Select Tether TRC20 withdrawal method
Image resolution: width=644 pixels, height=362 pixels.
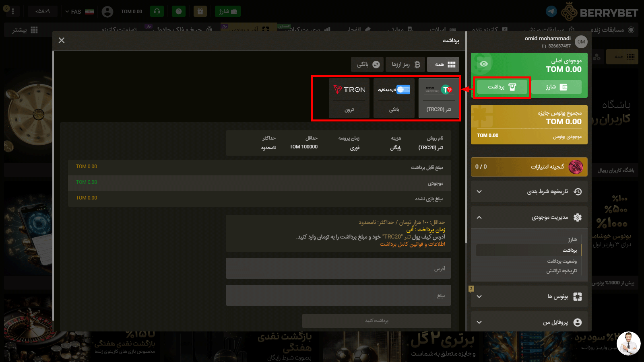point(439,98)
